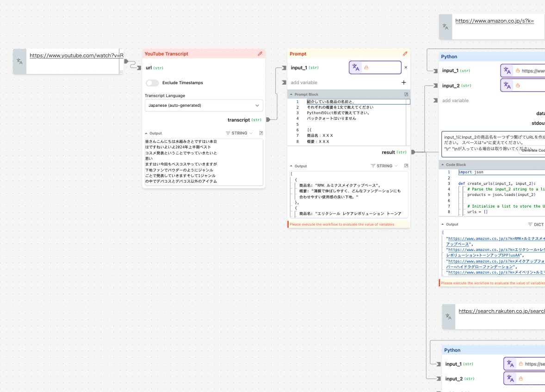
Task: Expand the Prompt node output panel icon
Action: pyautogui.click(x=406, y=166)
